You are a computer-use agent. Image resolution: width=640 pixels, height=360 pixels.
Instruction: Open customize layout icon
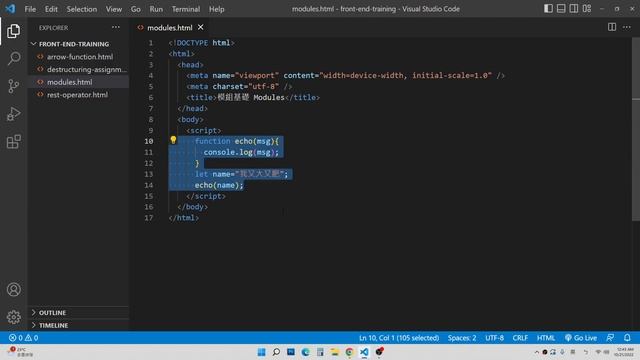pyautogui.click(x=587, y=9)
